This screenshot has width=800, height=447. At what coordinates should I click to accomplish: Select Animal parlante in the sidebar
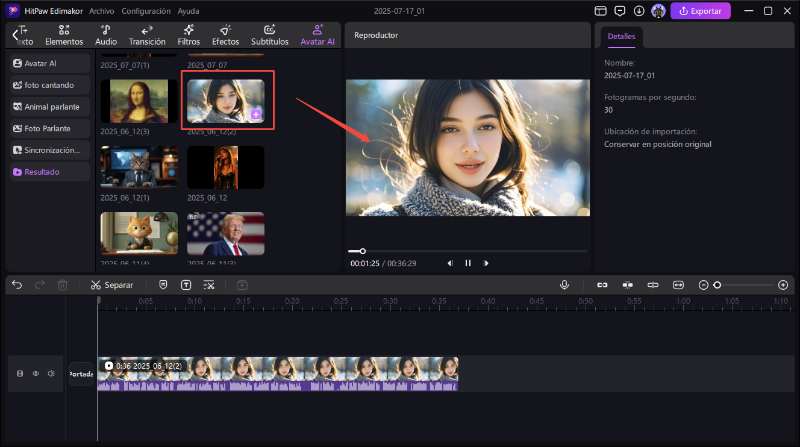point(51,106)
